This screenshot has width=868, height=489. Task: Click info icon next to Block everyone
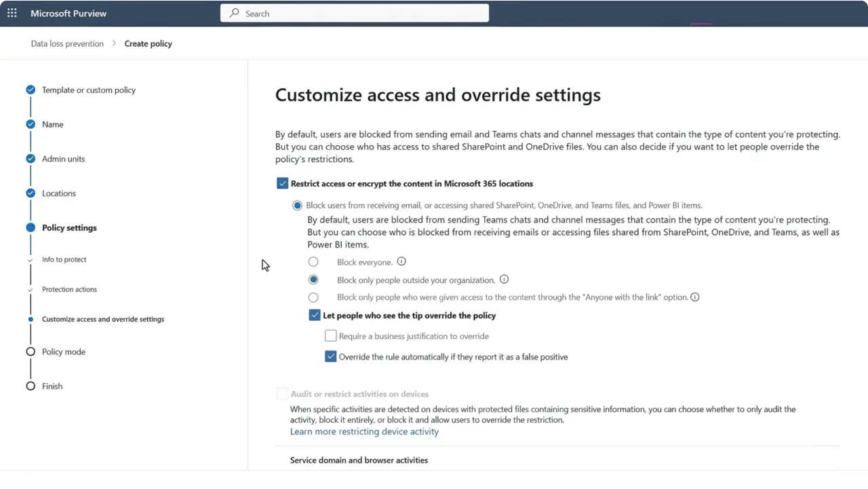(x=401, y=262)
